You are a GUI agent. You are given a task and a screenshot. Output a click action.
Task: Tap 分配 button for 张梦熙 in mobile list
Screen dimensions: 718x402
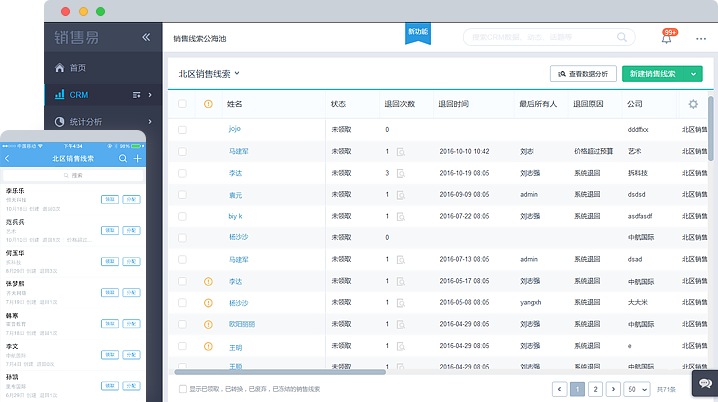click(131, 293)
